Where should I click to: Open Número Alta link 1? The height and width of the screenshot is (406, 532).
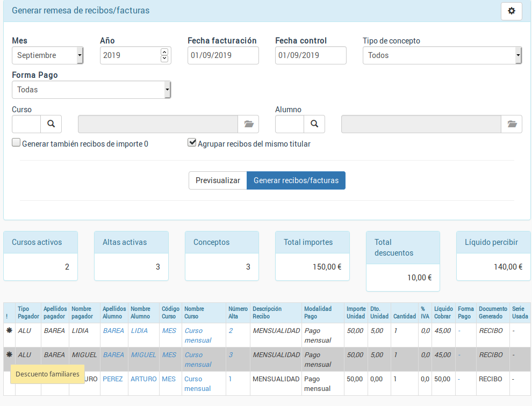pyautogui.click(x=230, y=379)
